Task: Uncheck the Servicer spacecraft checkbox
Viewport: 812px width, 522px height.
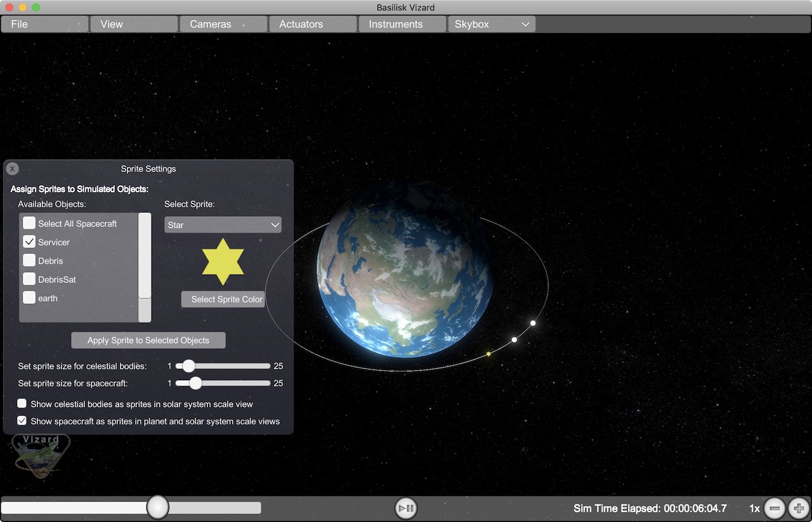Action: [29, 242]
